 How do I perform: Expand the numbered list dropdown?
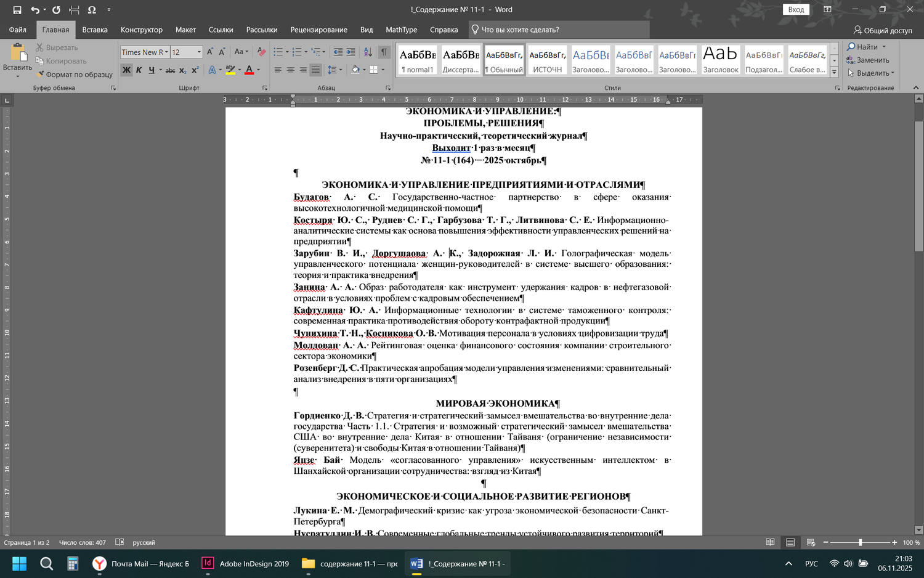(x=306, y=52)
